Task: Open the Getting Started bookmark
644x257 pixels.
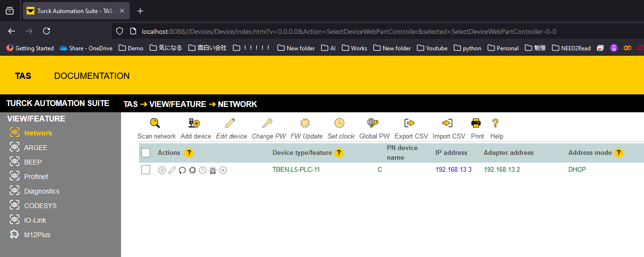Action: point(30,48)
